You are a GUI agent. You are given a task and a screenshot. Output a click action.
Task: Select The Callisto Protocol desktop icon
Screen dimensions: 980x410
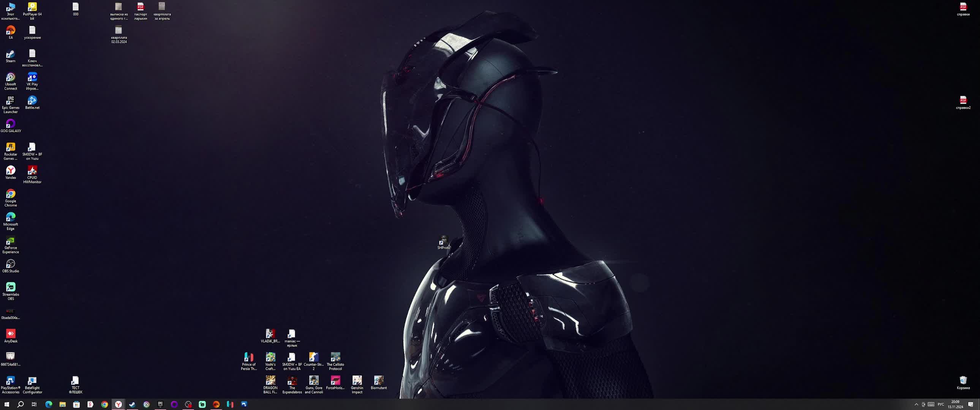(x=335, y=361)
